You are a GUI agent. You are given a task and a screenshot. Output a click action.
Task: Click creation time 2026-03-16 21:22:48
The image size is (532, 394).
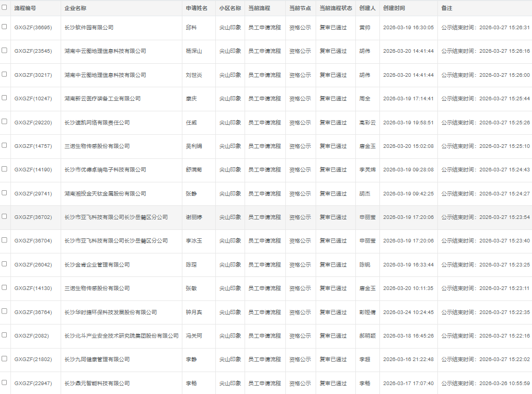pos(409,360)
